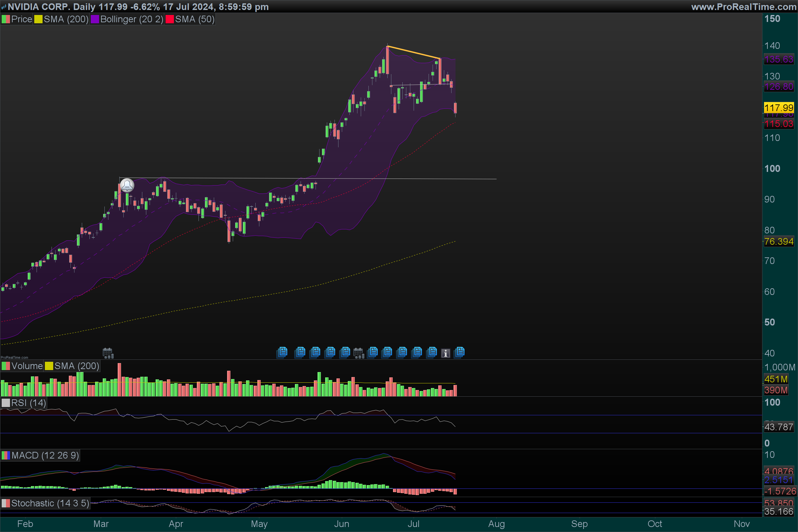
Task: Click the yellow SMA (200) swatch in the price legend
Action: (38, 19)
